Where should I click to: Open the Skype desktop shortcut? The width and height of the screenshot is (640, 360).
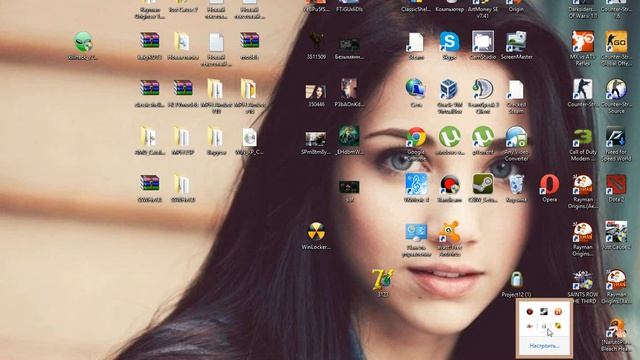pos(449,42)
